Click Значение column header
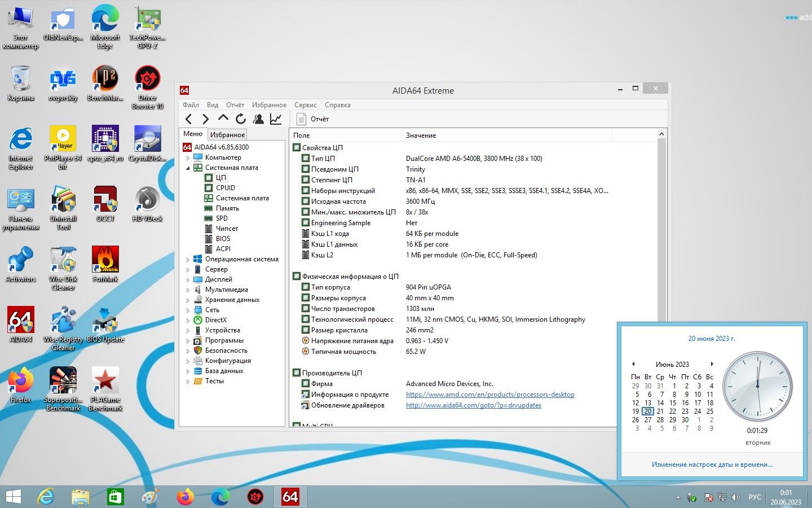This screenshot has width=812, height=508. tap(507, 135)
